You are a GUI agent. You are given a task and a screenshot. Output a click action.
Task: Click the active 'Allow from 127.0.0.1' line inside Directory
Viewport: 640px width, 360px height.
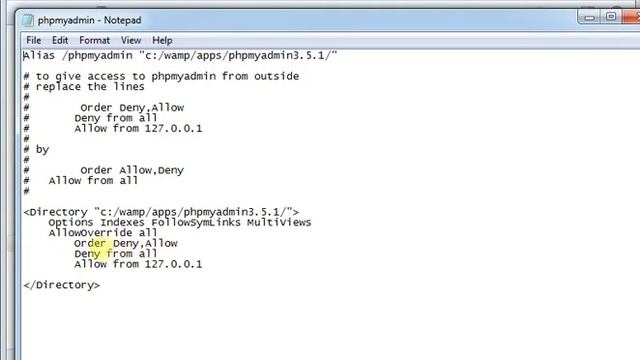(x=138, y=264)
